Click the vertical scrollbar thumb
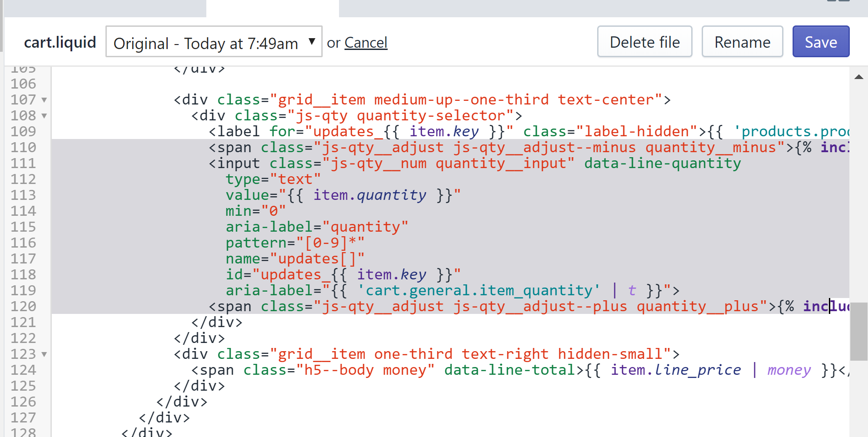This screenshot has height=437, width=868. pos(858,331)
